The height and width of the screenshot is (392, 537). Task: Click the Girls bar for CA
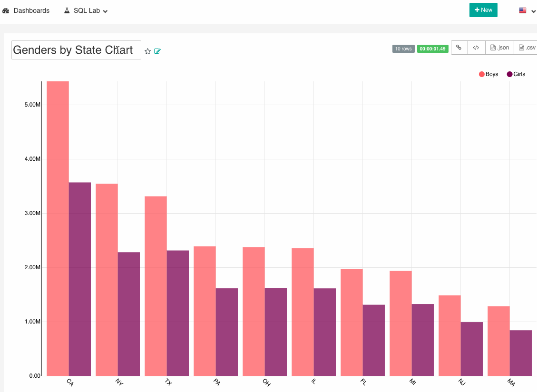point(80,279)
